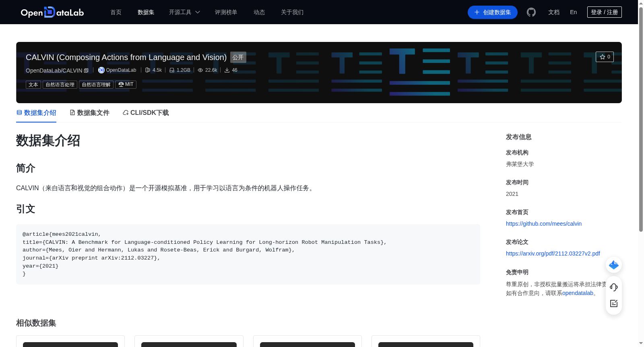644x347 pixels.
Task: Open the GitHub icon in header
Action: tap(531, 12)
